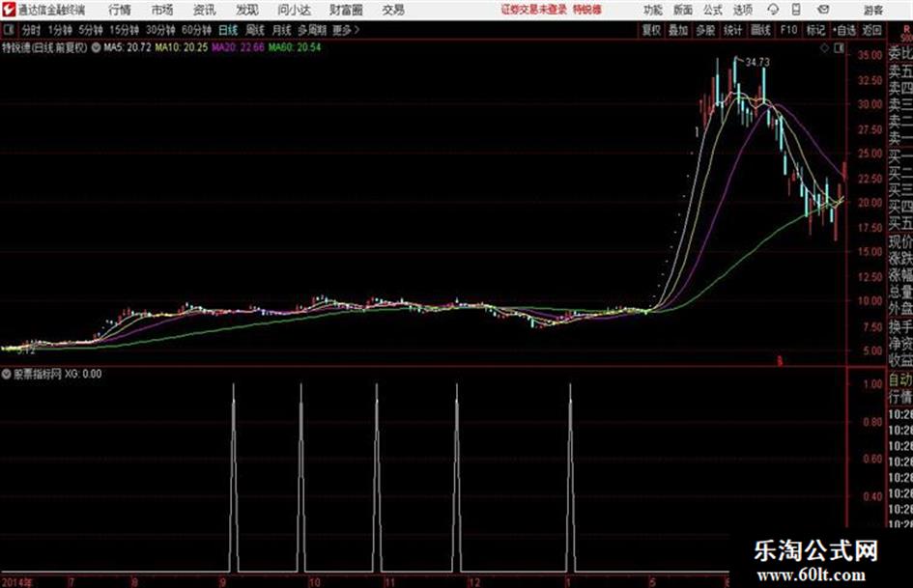Toggle the left sidebar panel icon
Viewport: 913px width, 588px height.
click(8, 30)
